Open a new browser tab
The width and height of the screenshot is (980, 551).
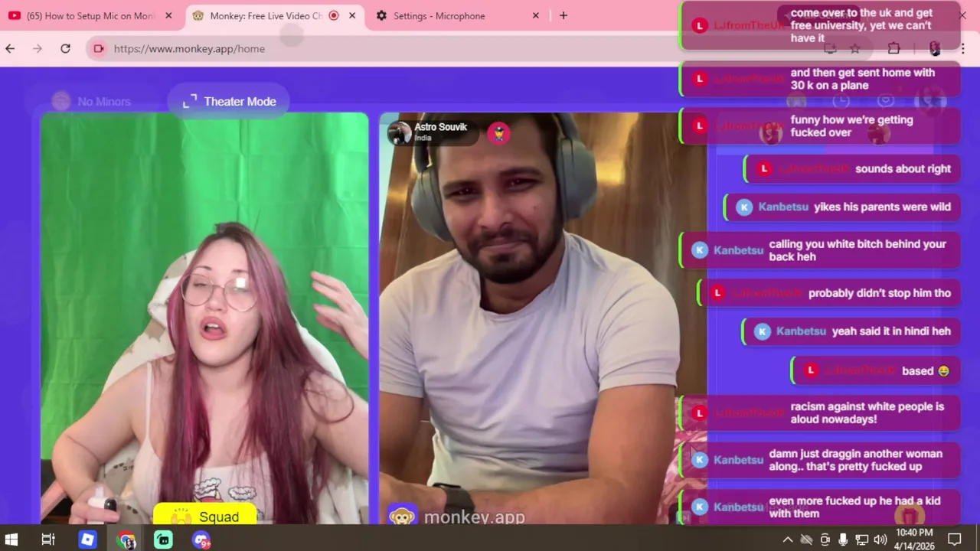563,15
